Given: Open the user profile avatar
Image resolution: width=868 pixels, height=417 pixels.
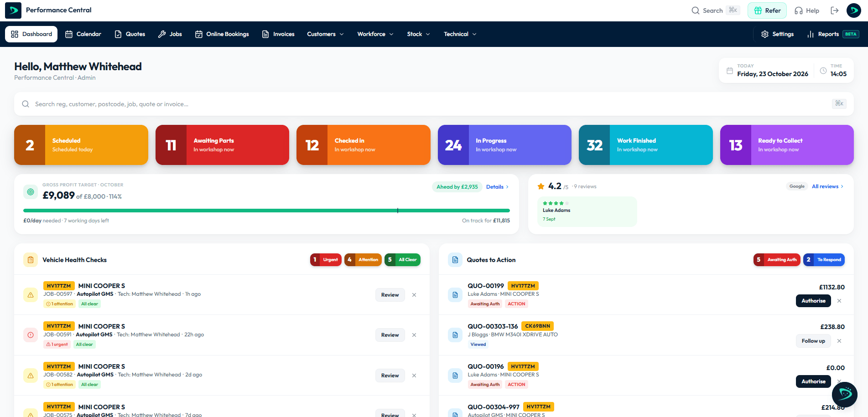Looking at the screenshot, I should (854, 10).
